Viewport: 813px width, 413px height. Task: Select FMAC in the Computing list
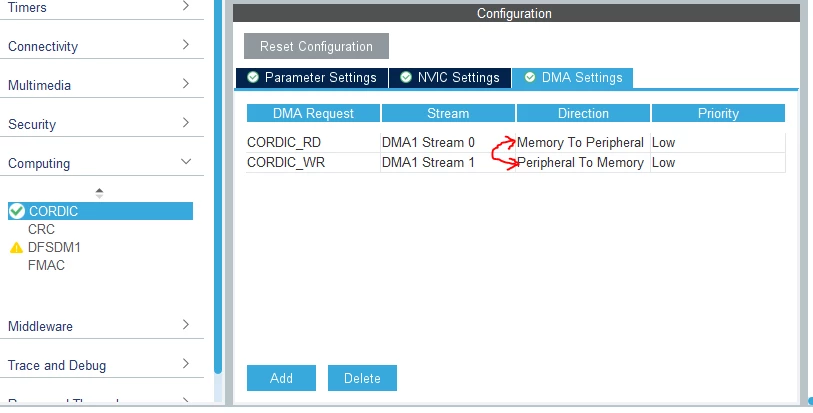47,265
